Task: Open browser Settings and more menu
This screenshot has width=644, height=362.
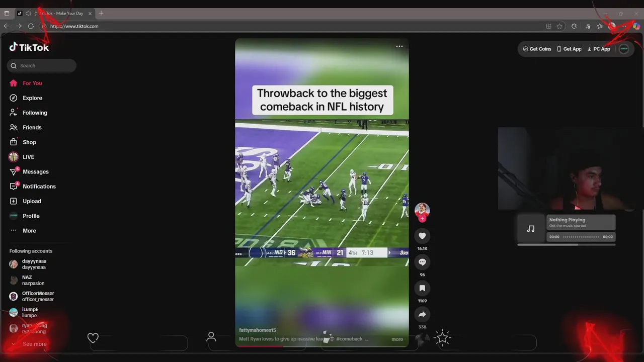Action: (x=624, y=26)
